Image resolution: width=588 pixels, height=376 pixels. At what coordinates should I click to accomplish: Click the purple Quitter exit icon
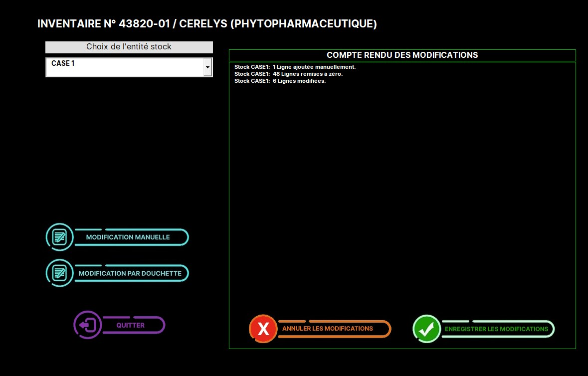(87, 325)
